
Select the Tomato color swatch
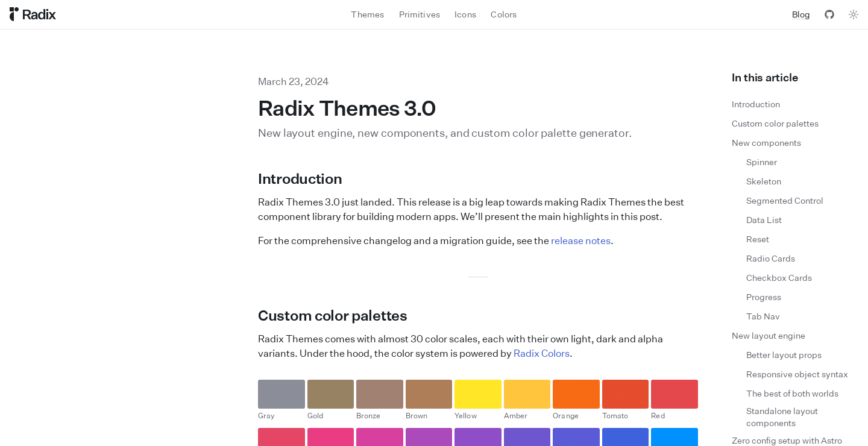click(x=625, y=394)
